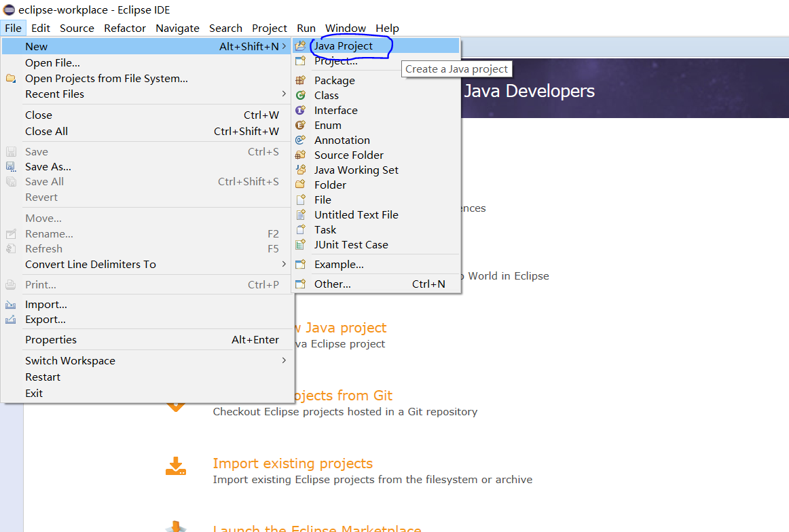Choose Close All in File menu
789x532 pixels.
pyautogui.click(x=147, y=131)
